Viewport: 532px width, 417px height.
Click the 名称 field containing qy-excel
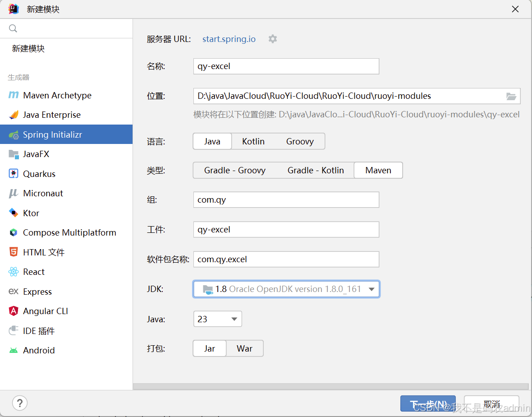[286, 66]
